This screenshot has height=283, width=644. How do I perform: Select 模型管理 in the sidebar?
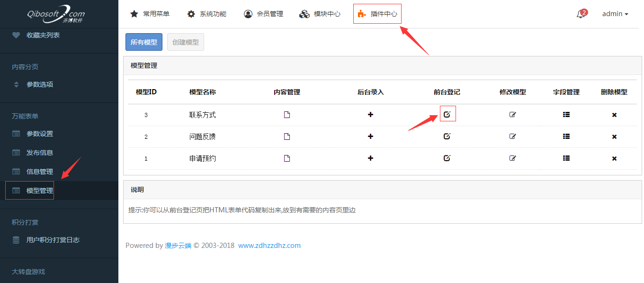click(x=39, y=191)
